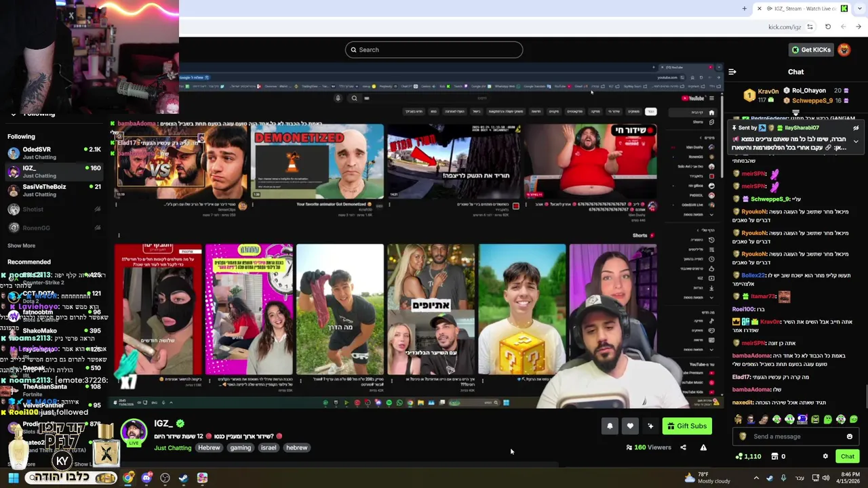868x488 pixels.
Task: Open SasiVeTheBoiz channel in Following list
Action: [x=54, y=190]
